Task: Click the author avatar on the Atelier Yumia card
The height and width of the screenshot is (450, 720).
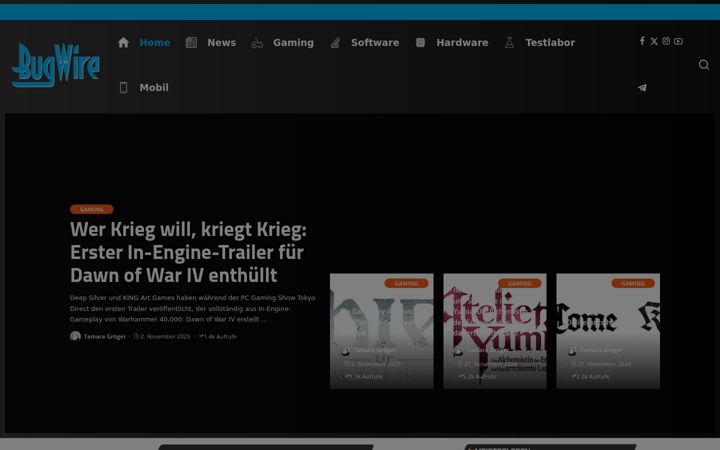Action: [x=458, y=351]
